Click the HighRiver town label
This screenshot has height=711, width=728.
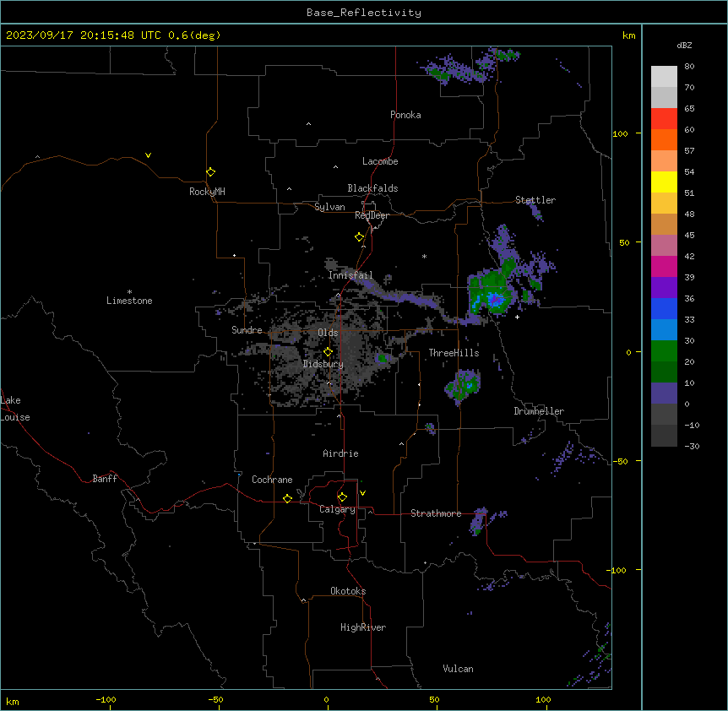click(363, 627)
